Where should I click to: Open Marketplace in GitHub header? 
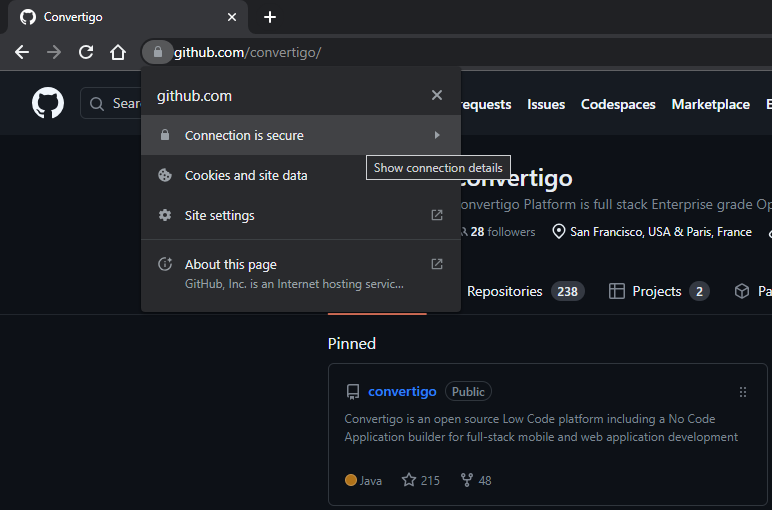tap(710, 104)
